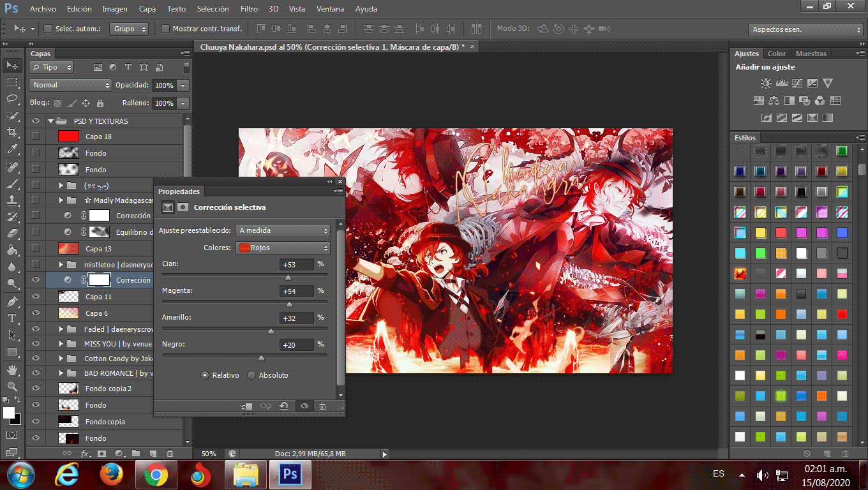Show the Capa 18 layer
The height and width of the screenshot is (490, 868).
(x=36, y=136)
